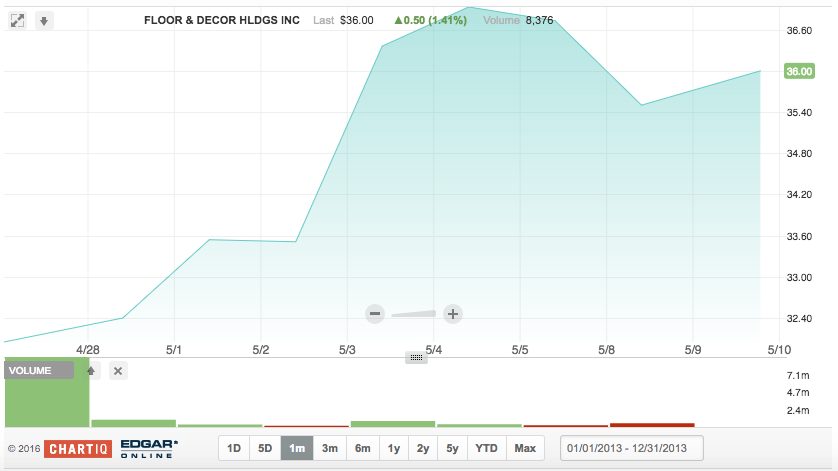Grab the panel resize handle
Screen dimensions: 838x471
(416, 358)
